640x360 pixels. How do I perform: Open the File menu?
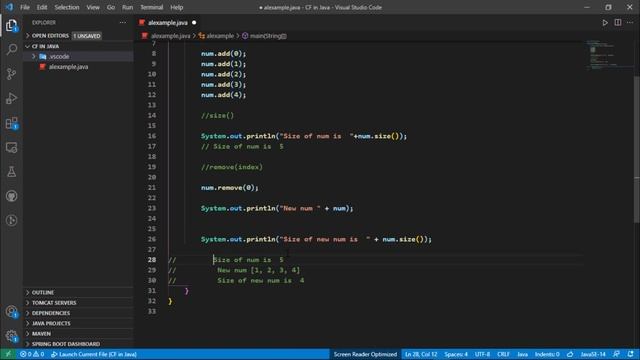25,7
